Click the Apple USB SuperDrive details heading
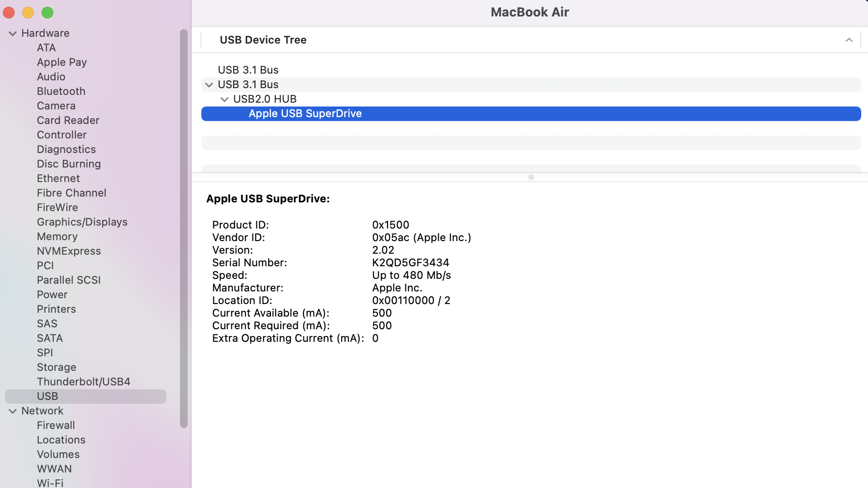This screenshot has width=868, height=488. [x=268, y=199]
